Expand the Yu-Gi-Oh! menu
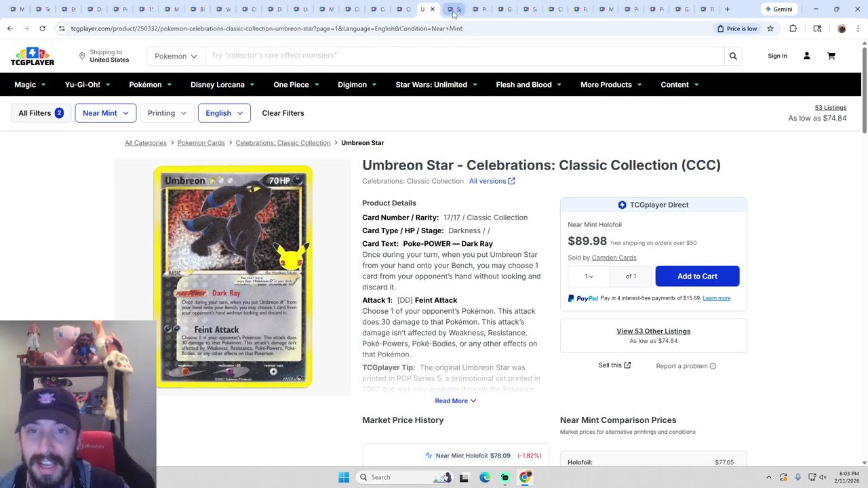The image size is (868, 488). click(87, 85)
